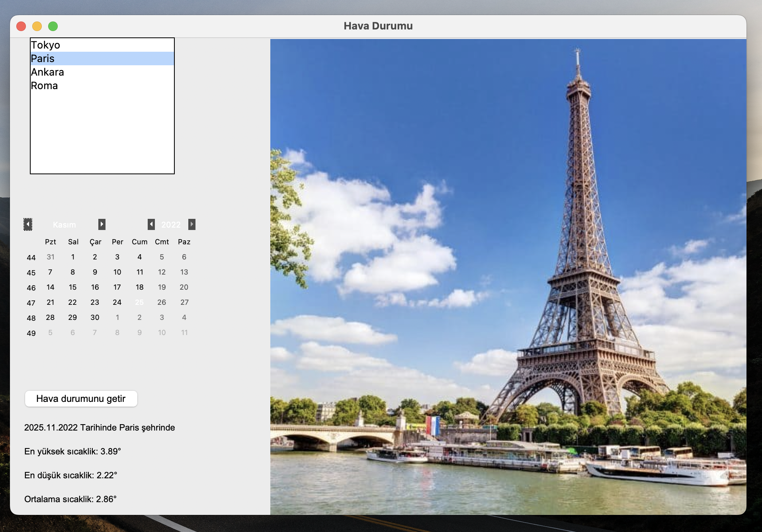762x532 pixels.
Task: Click the green zoom window button
Action: click(53, 26)
